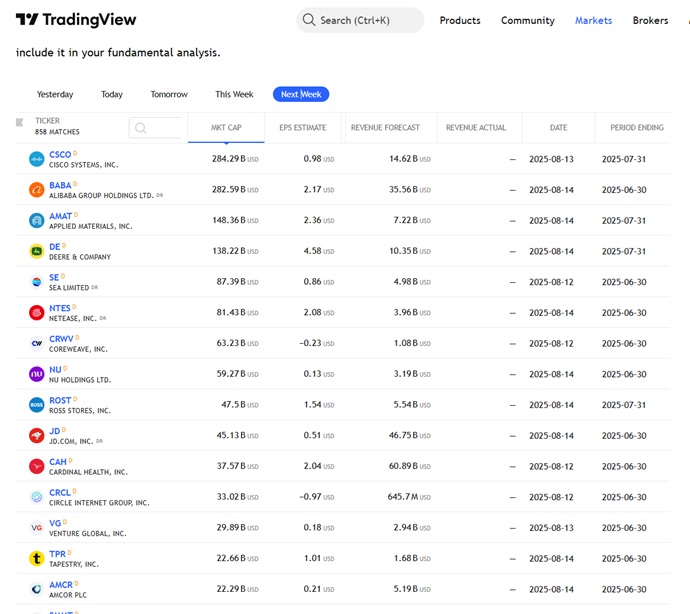This screenshot has height=614, width=690.
Task: Click the 'CIRCLE INTERNET GROUP, INC.' company name
Action: pos(99,503)
